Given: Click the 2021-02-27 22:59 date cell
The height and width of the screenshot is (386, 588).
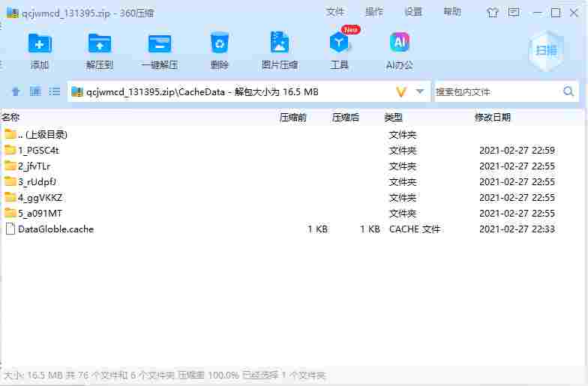Looking at the screenshot, I should coord(517,150).
